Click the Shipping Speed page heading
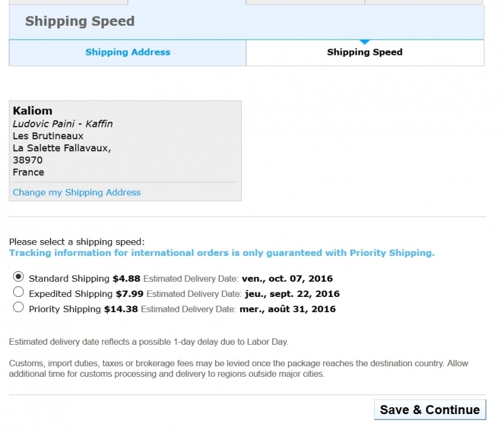This screenshot has width=504, height=433. pyautogui.click(x=80, y=21)
